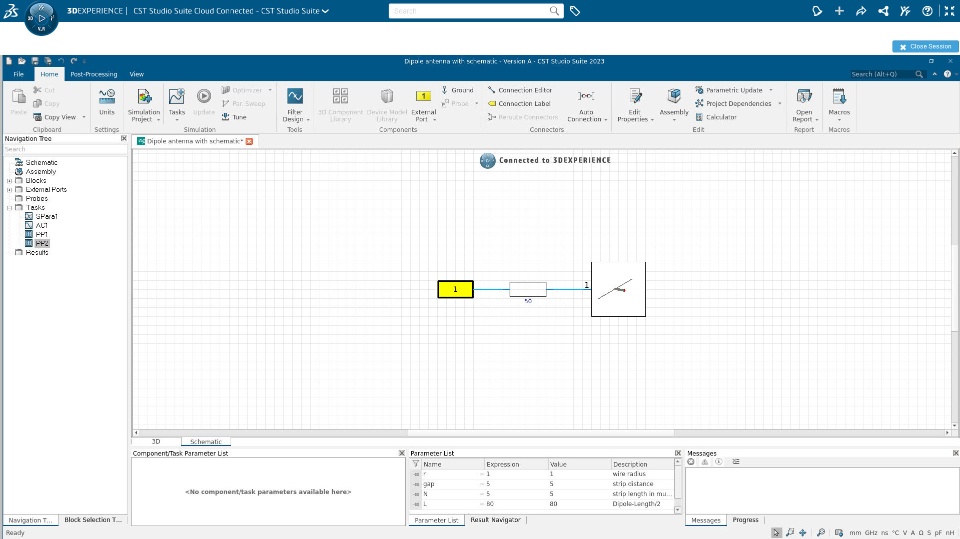Click the Project Dependencies icon
Screen dimensions: 960x539
click(700, 104)
